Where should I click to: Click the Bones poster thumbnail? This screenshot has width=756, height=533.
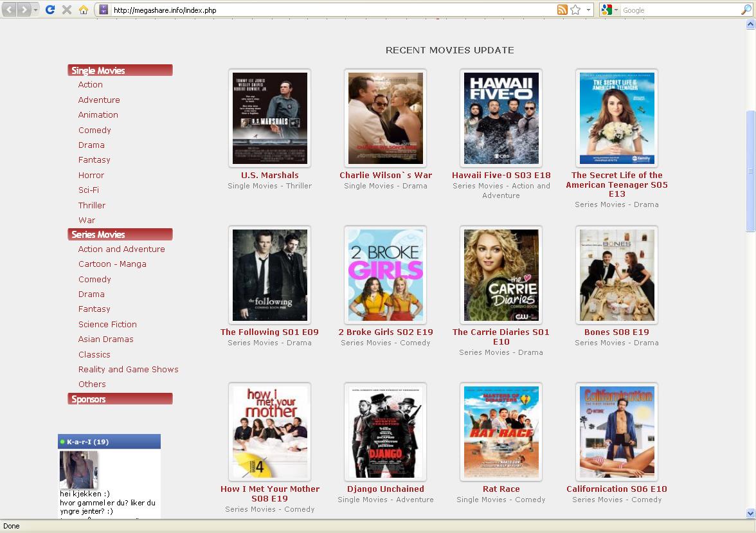(x=616, y=275)
